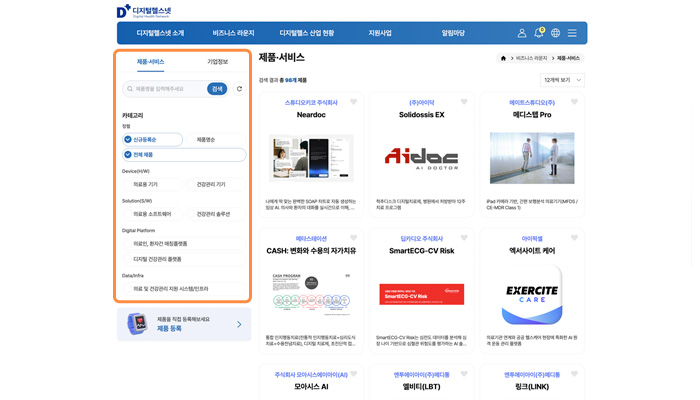Select the 신규등록순 sort option
700x400 pixels.
click(x=152, y=140)
